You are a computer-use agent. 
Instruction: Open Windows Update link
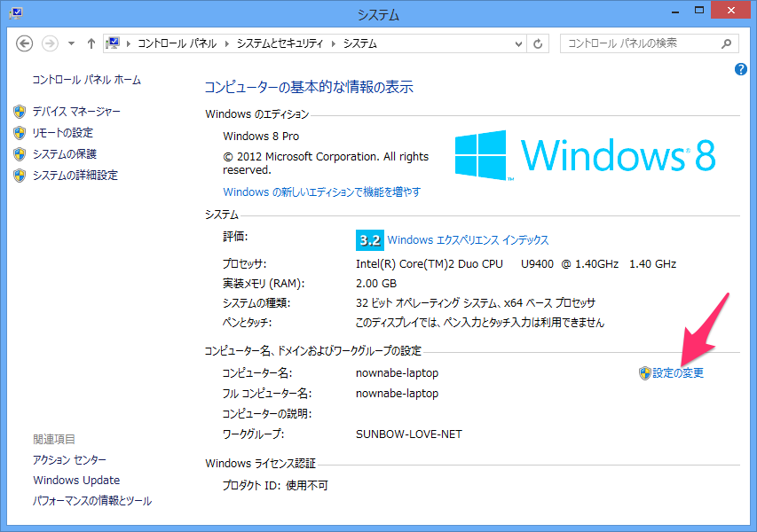(76, 481)
